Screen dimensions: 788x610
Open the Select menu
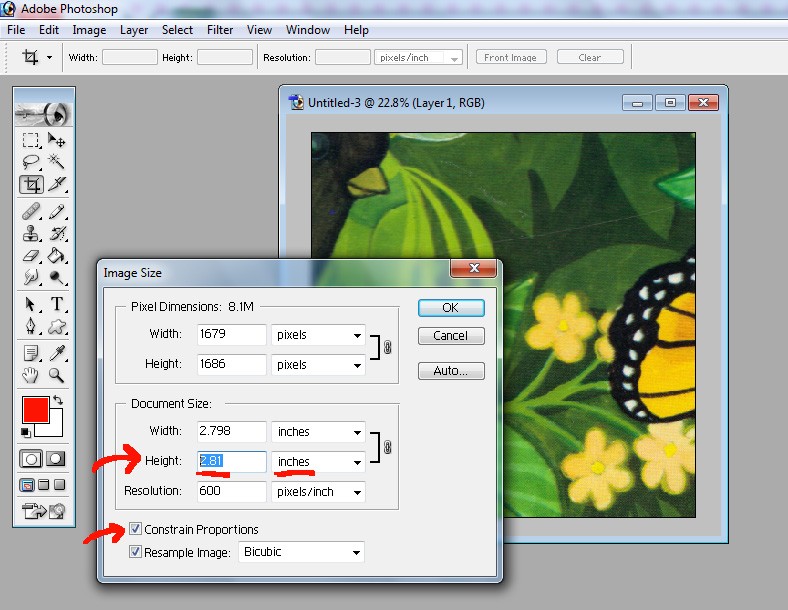click(177, 30)
